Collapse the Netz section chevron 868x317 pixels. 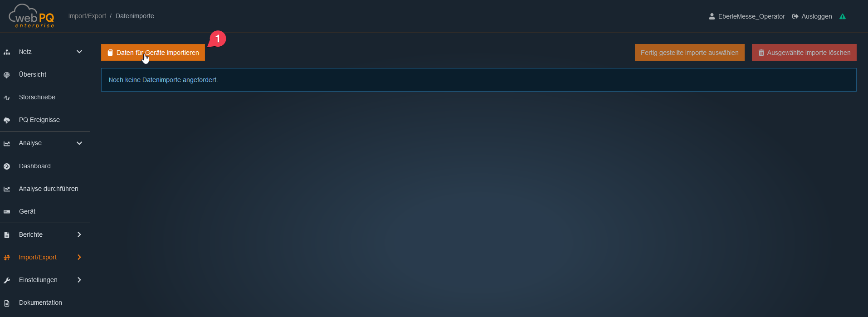click(79, 52)
